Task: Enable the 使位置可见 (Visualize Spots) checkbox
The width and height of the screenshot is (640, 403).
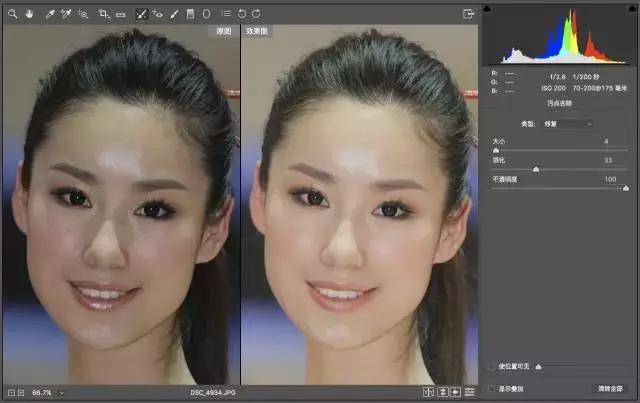Action: pos(492,366)
